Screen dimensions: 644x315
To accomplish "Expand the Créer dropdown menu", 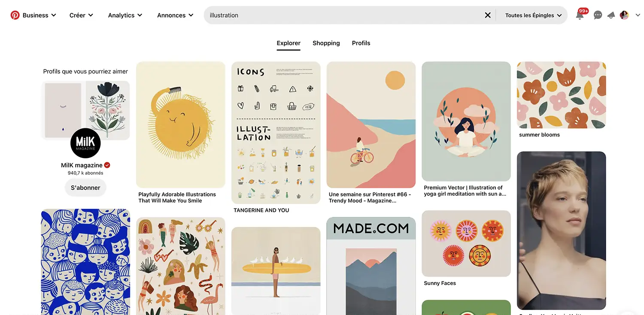I will 81,15.
